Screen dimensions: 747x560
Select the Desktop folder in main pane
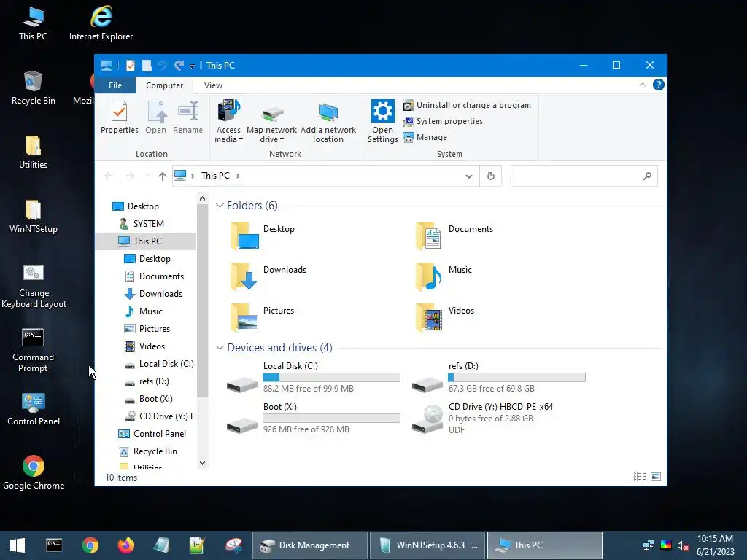tap(263, 236)
